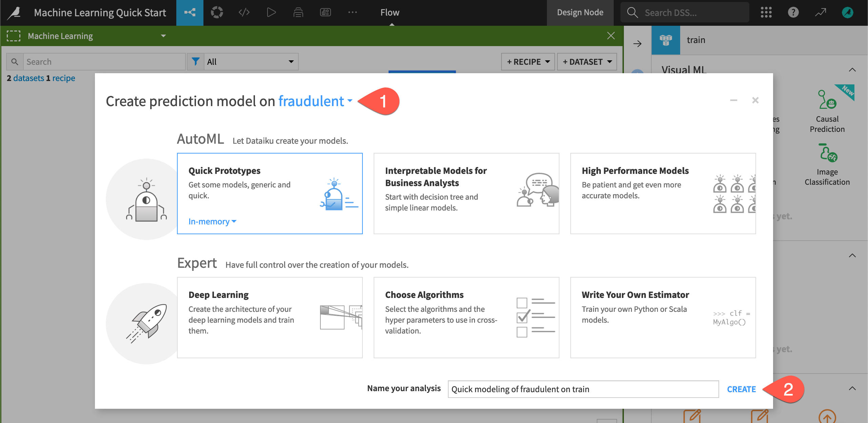Close the Machine Learning zone bar
The image size is (868, 423).
[611, 36]
